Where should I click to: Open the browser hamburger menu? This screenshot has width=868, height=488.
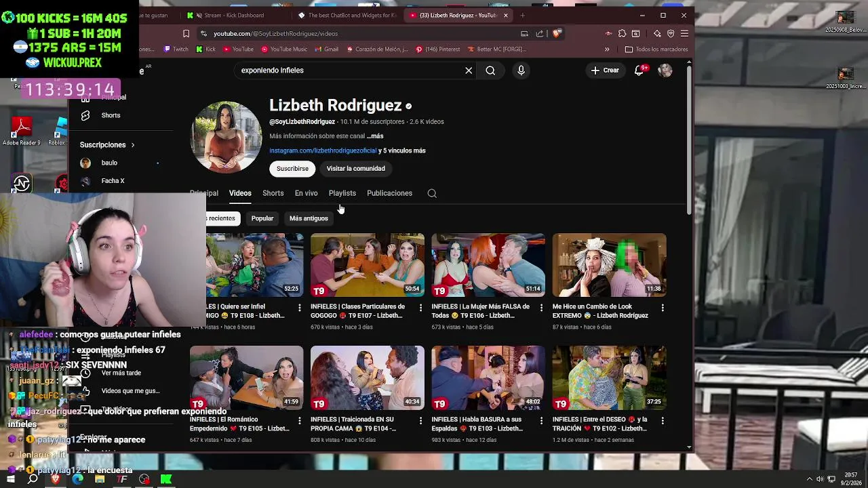coord(684,33)
